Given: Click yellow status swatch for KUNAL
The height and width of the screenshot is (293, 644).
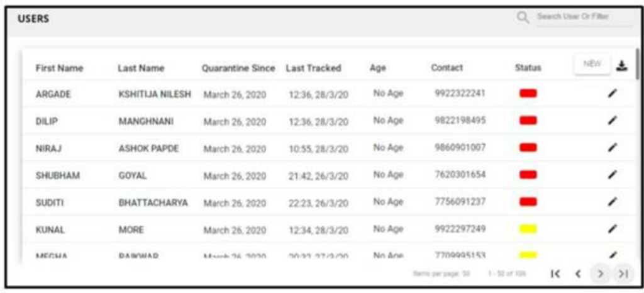Looking at the screenshot, I should [x=528, y=229].
